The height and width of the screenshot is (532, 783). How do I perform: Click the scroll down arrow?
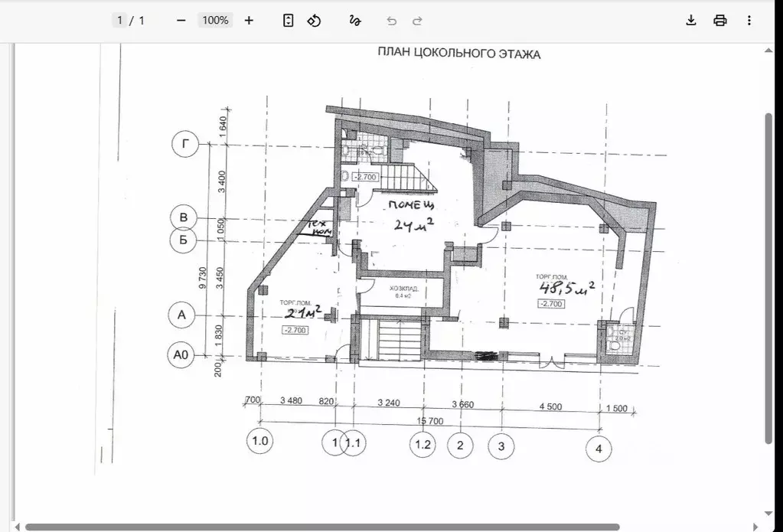pos(768,514)
